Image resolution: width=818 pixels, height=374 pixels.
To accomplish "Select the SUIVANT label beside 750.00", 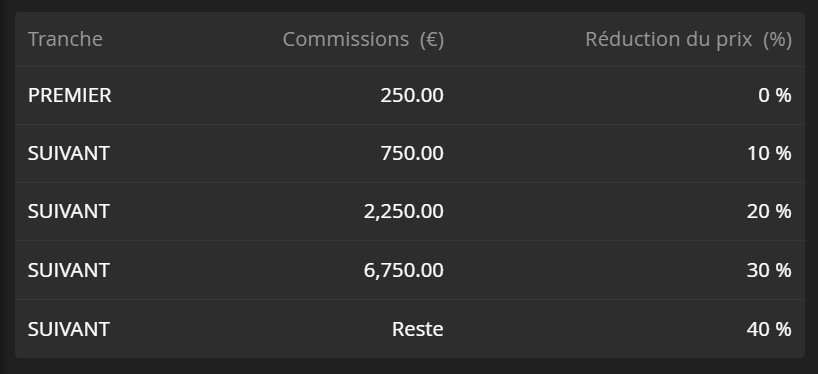I will (69, 153).
